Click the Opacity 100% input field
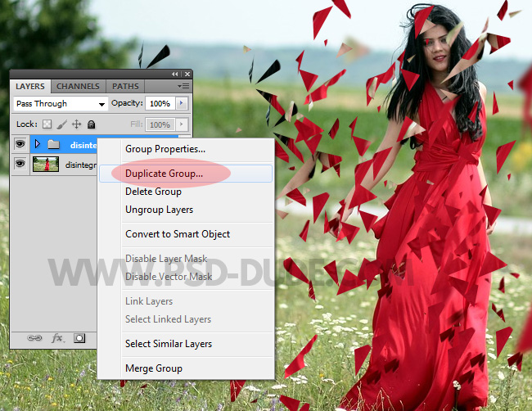Screen dimensions: 532x411 coord(160,103)
